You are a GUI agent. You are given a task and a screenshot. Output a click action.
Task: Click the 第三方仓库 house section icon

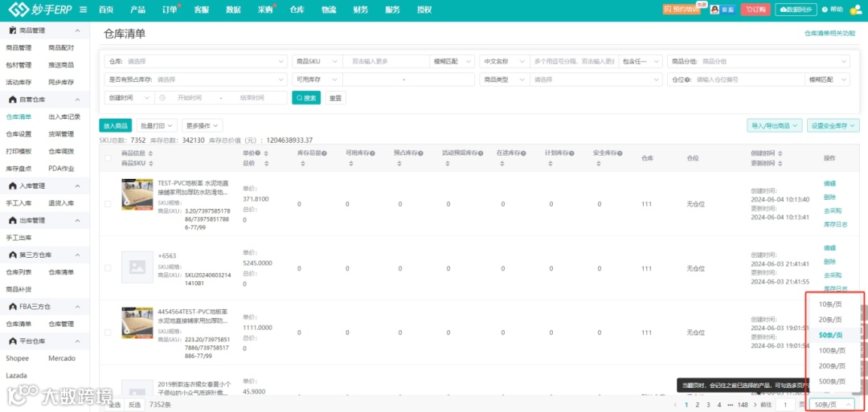[x=13, y=255]
